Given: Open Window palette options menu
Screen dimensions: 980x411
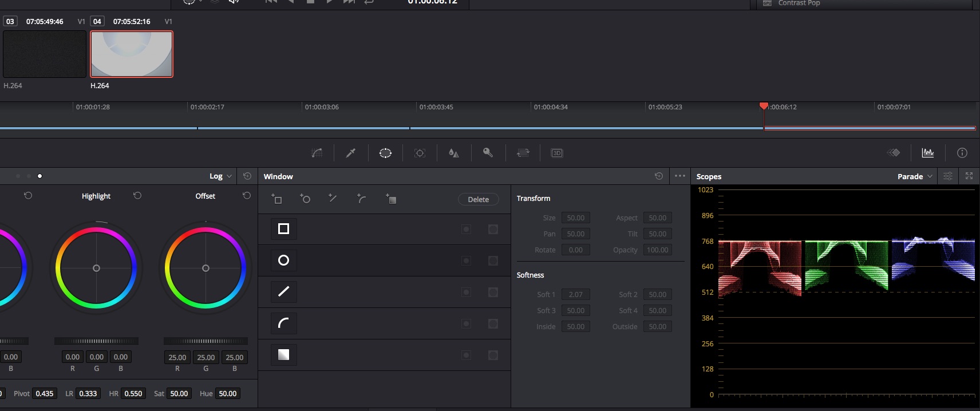Looking at the screenshot, I should point(680,176).
